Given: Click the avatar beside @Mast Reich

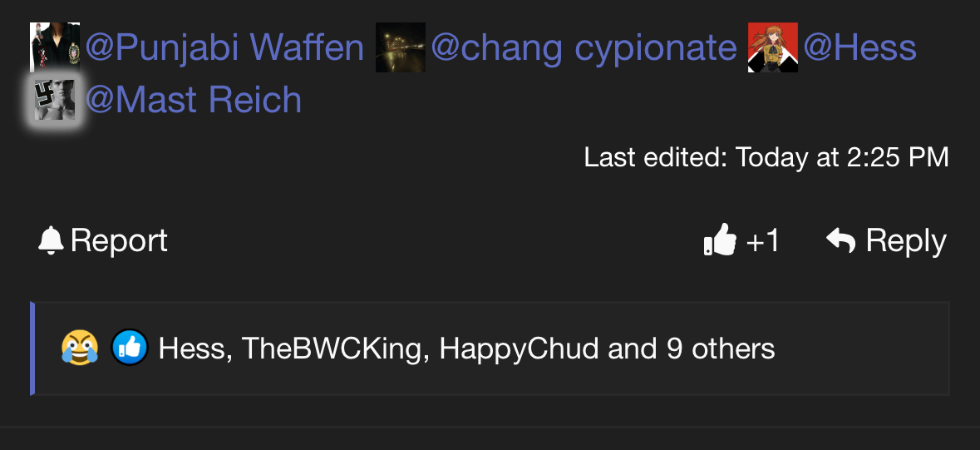Looking at the screenshot, I should tap(55, 100).
